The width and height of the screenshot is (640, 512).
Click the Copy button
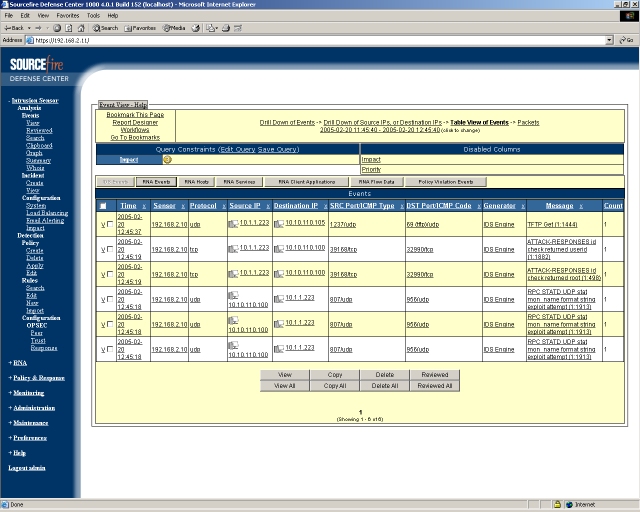335,375
